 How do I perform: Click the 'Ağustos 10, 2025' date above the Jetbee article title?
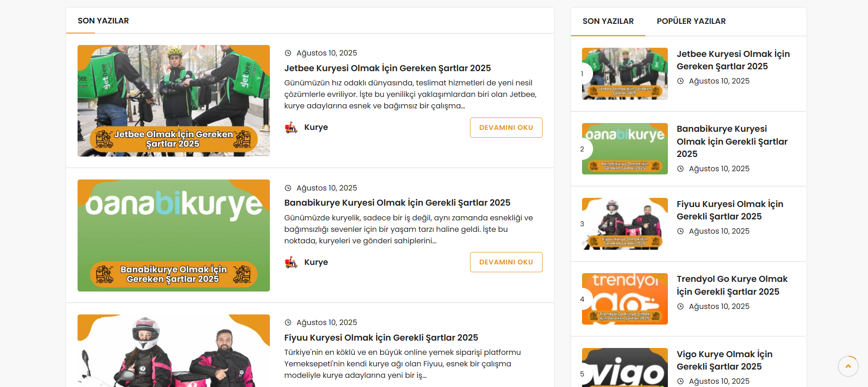pyautogui.click(x=327, y=53)
